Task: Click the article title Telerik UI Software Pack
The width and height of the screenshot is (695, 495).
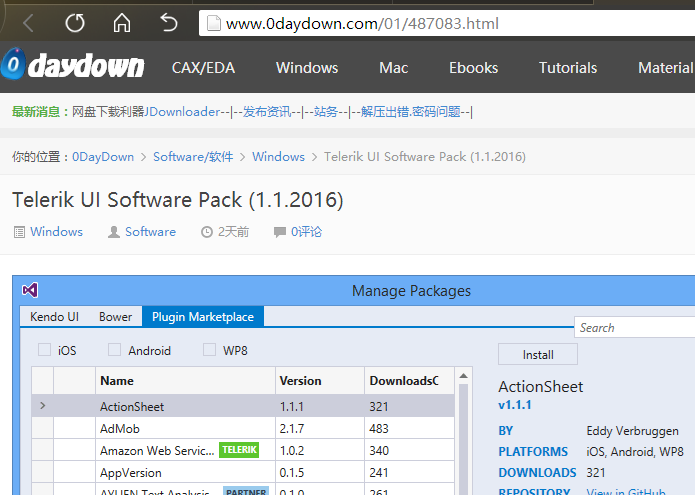Action: click(178, 200)
